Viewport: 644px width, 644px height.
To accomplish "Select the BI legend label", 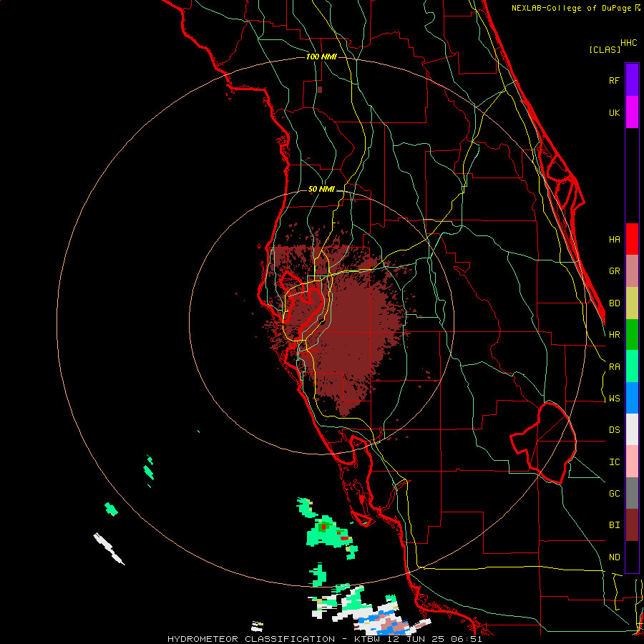I will pyautogui.click(x=614, y=525).
